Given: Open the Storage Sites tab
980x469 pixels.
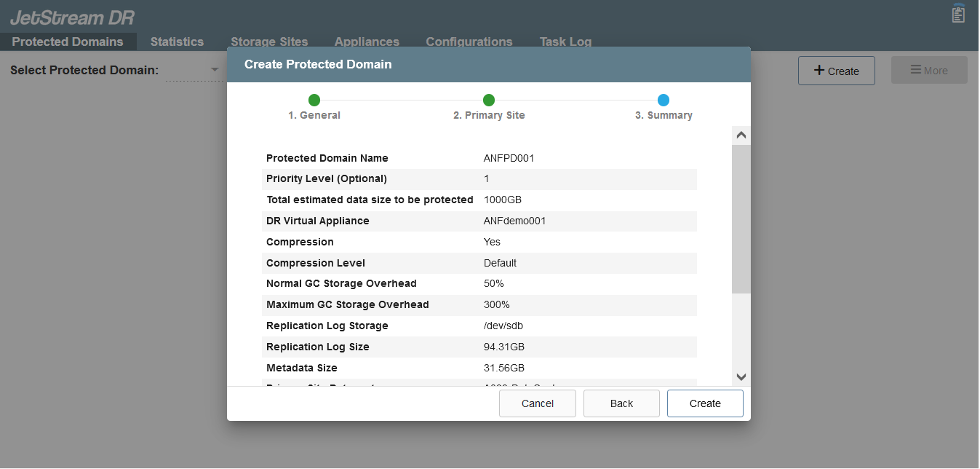Looking at the screenshot, I should point(269,42).
